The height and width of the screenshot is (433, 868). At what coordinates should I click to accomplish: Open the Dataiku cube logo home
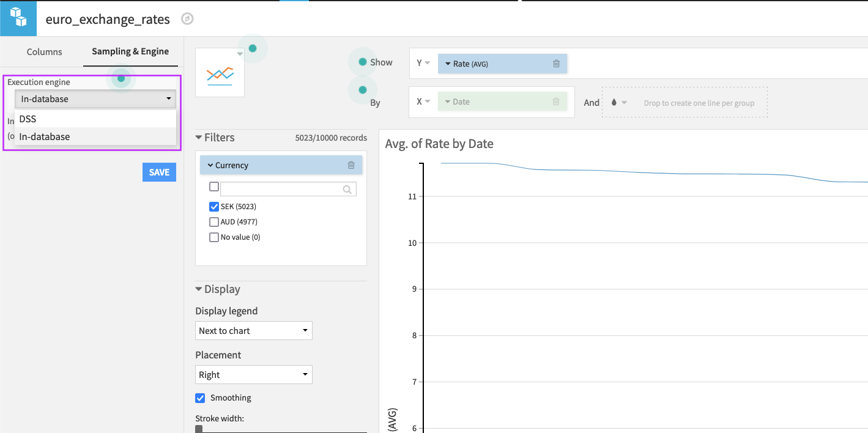[x=18, y=18]
